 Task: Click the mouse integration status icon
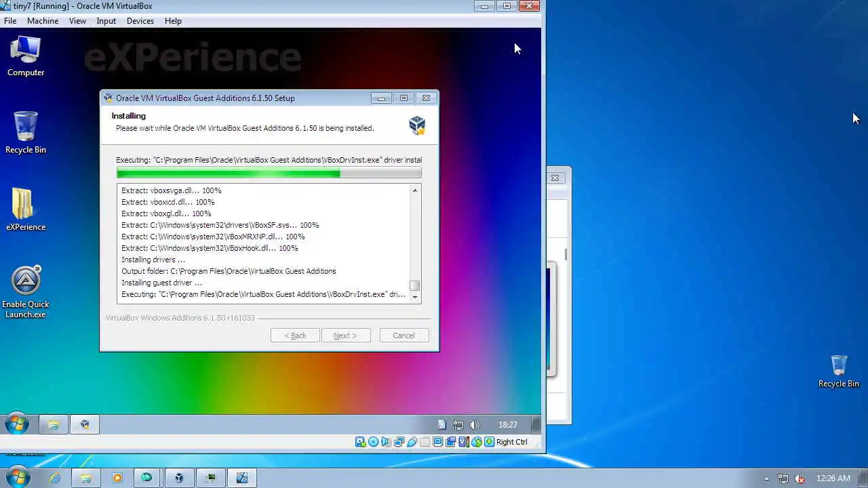pos(477,442)
